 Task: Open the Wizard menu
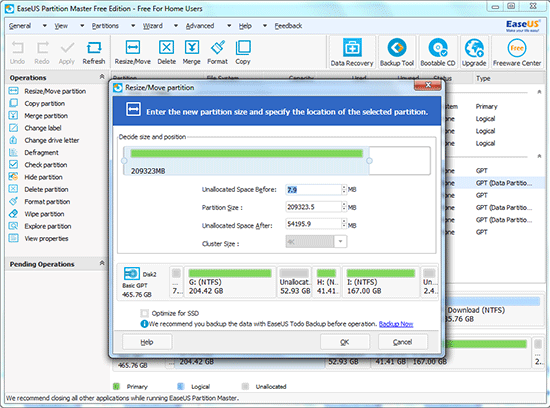tap(153, 26)
